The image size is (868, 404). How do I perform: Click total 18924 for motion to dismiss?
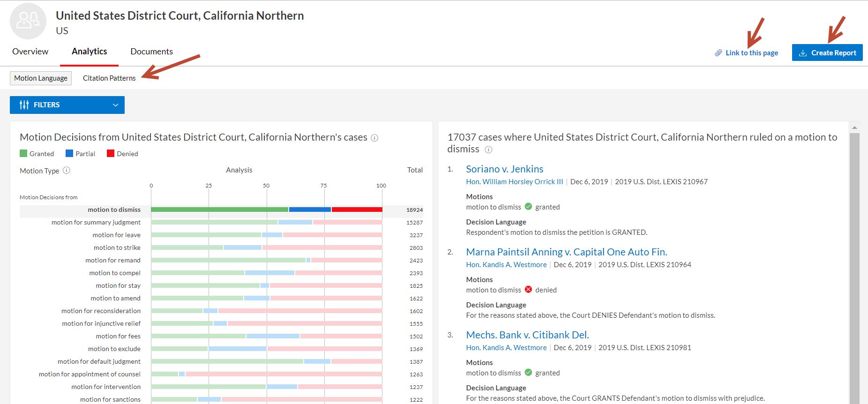coord(414,210)
